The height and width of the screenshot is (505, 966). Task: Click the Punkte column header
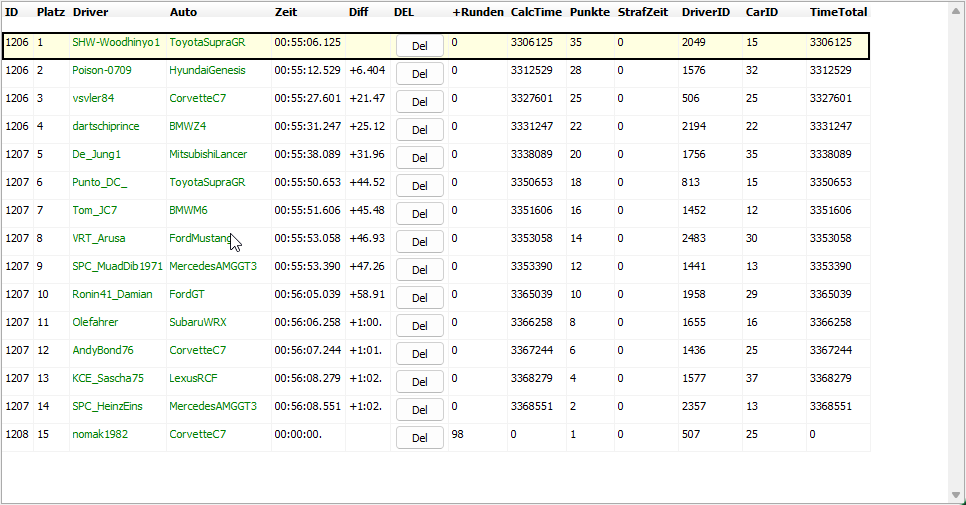[x=589, y=12]
